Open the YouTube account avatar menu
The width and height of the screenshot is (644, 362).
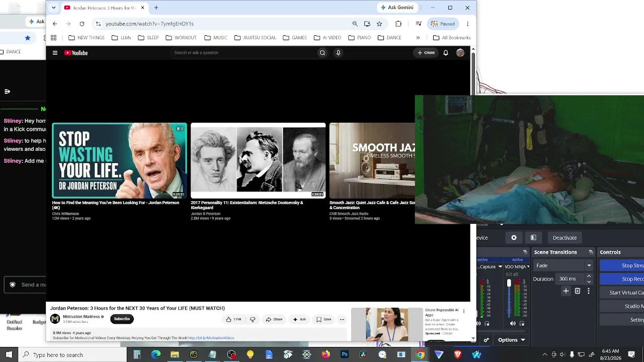[x=460, y=53]
